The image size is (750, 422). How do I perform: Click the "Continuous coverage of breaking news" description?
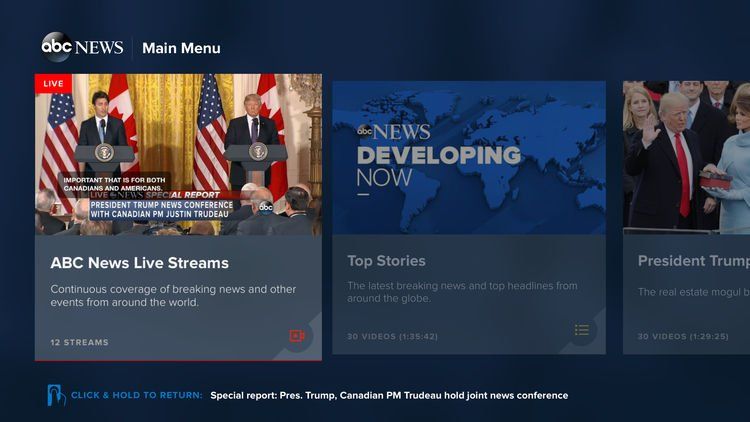click(x=173, y=296)
